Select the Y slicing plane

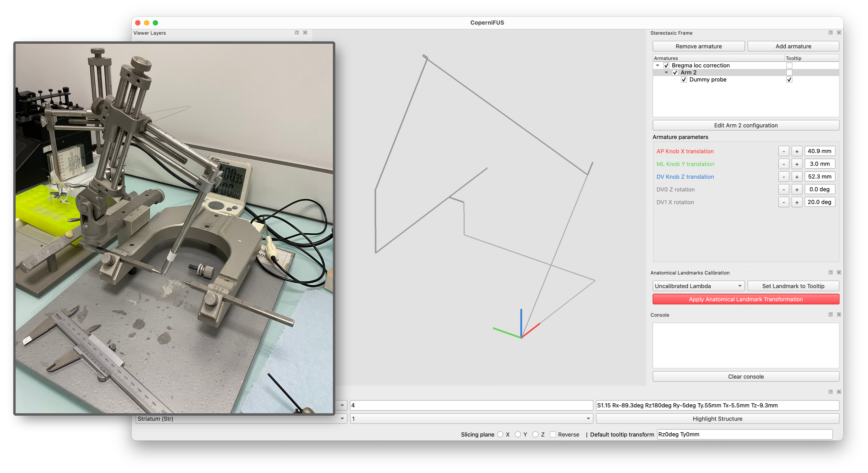pos(518,435)
